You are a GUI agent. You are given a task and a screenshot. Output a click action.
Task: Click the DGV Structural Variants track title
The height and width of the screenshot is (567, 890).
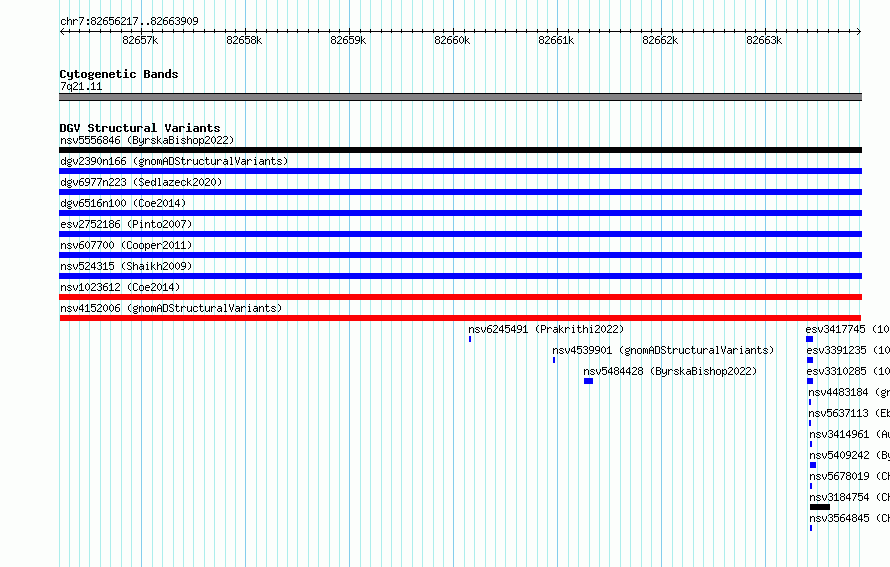point(140,128)
